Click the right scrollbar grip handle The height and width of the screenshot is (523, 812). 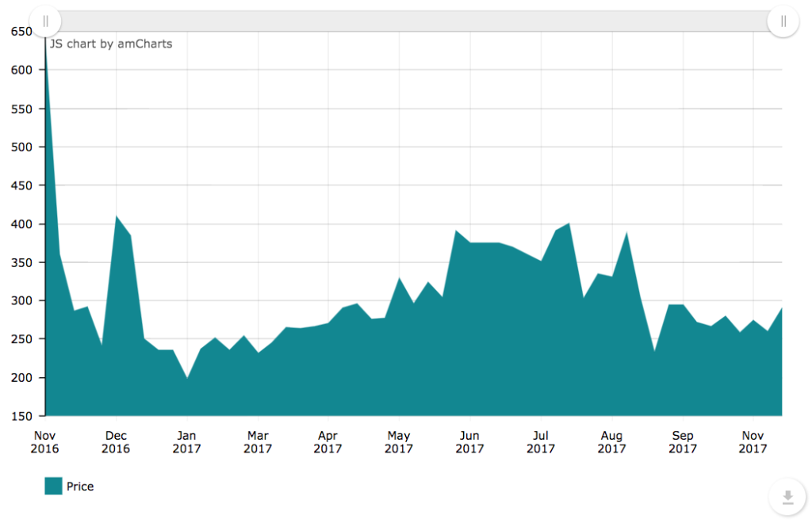pos(783,21)
